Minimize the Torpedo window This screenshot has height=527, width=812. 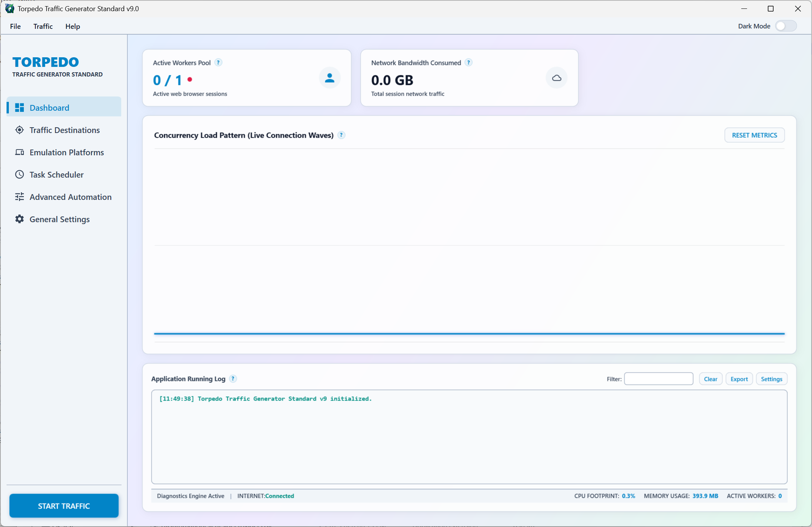(744, 8)
